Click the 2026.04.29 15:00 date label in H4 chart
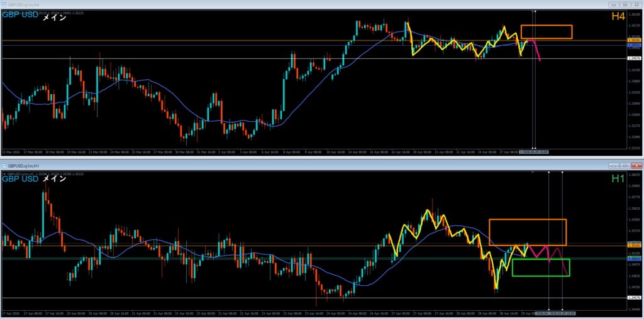Screen dimensions: 644x319 (x=534, y=152)
